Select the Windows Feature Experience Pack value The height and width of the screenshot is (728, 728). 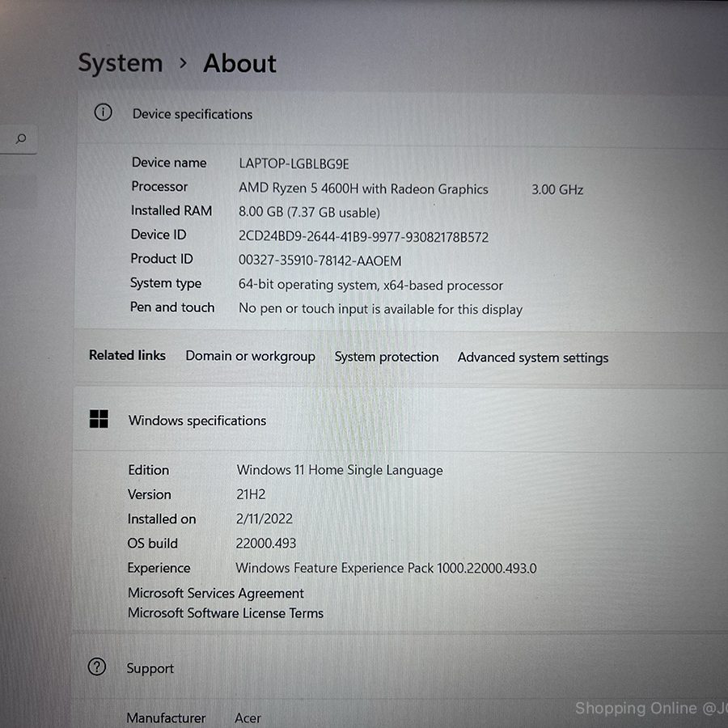click(386, 568)
